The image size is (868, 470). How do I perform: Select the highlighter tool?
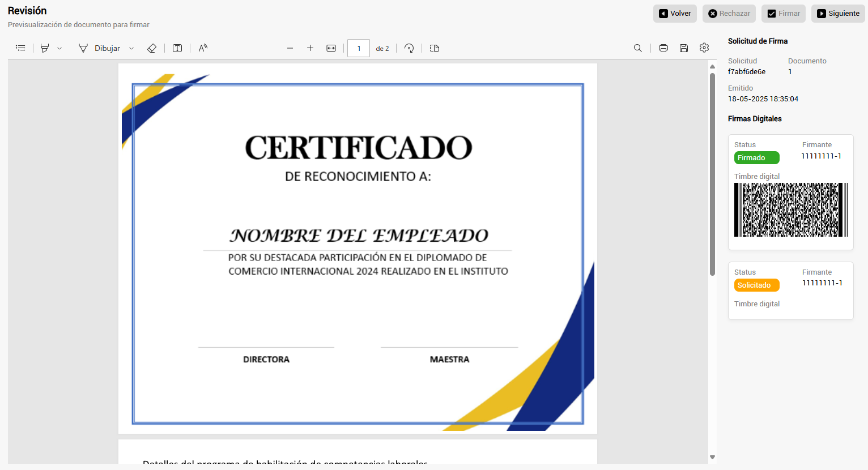coord(45,48)
